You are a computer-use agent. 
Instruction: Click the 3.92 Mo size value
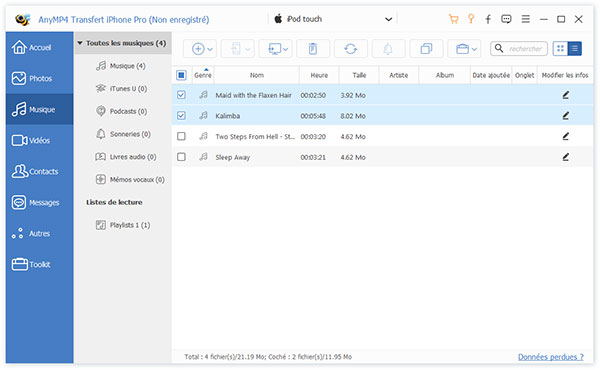[x=353, y=95]
